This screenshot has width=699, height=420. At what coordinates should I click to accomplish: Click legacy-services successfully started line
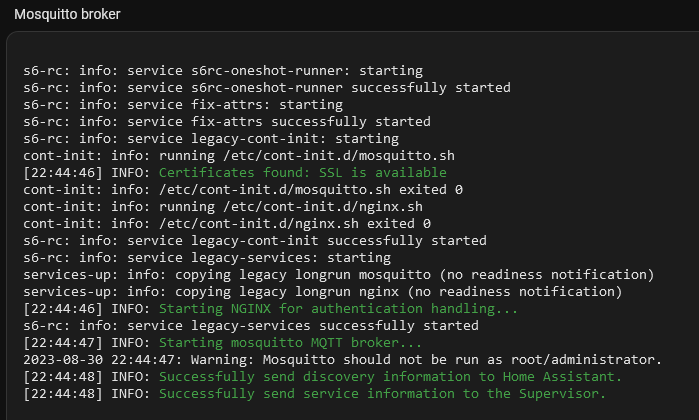click(251, 325)
